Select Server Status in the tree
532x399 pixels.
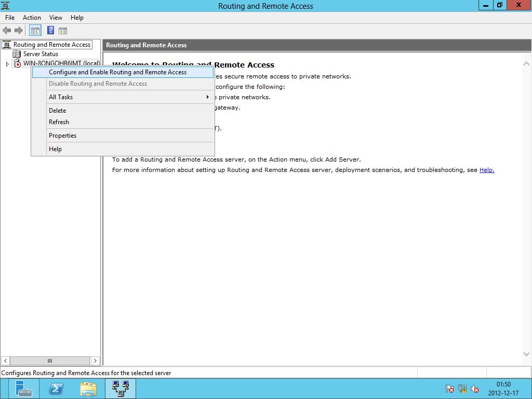(41, 54)
